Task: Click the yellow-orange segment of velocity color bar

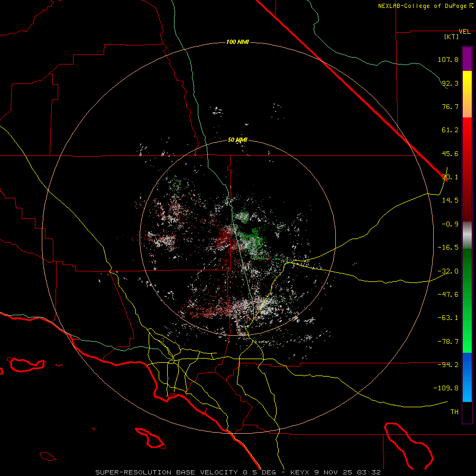Action: [x=467, y=94]
